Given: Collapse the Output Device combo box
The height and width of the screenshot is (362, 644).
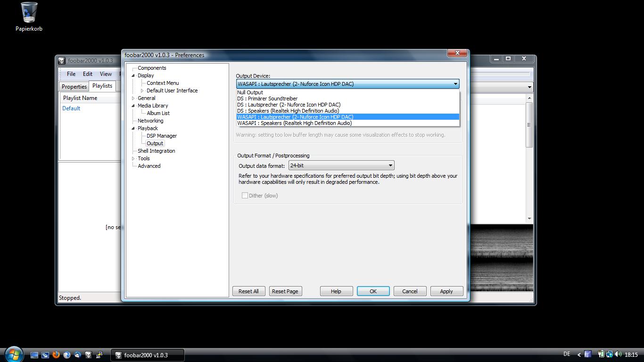Looking at the screenshot, I should click(x=455, y=84).
